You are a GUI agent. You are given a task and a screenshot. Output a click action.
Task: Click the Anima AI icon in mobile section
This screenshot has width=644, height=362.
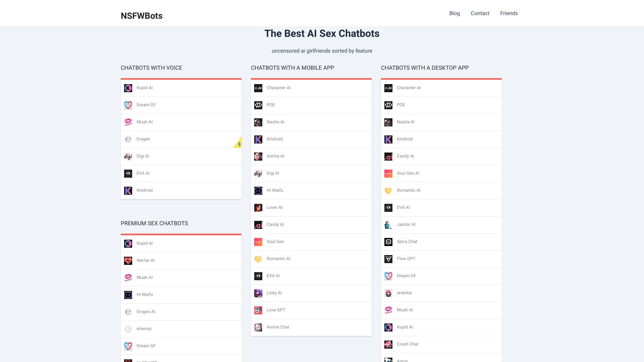point(258,156)
